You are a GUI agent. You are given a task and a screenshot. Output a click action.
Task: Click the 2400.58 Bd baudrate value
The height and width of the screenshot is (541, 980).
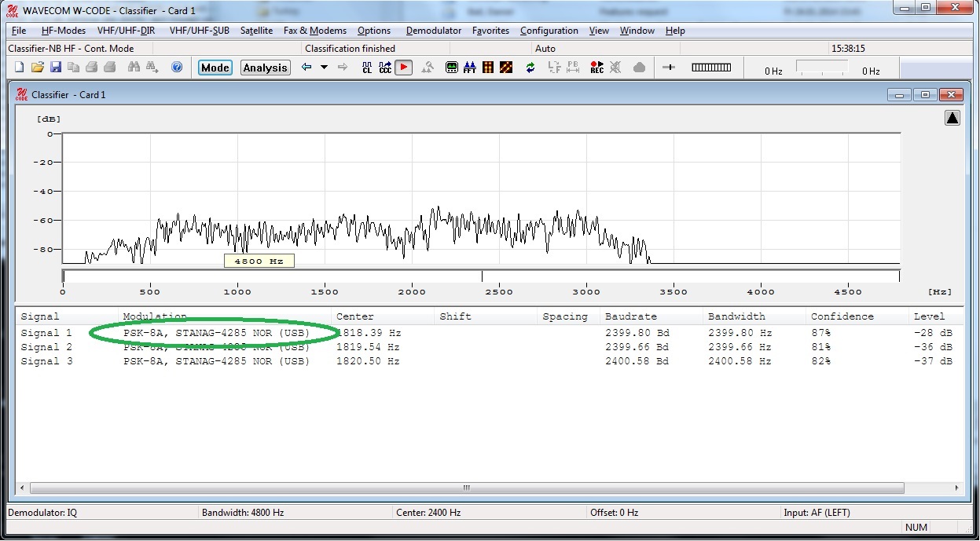(637, 361)
